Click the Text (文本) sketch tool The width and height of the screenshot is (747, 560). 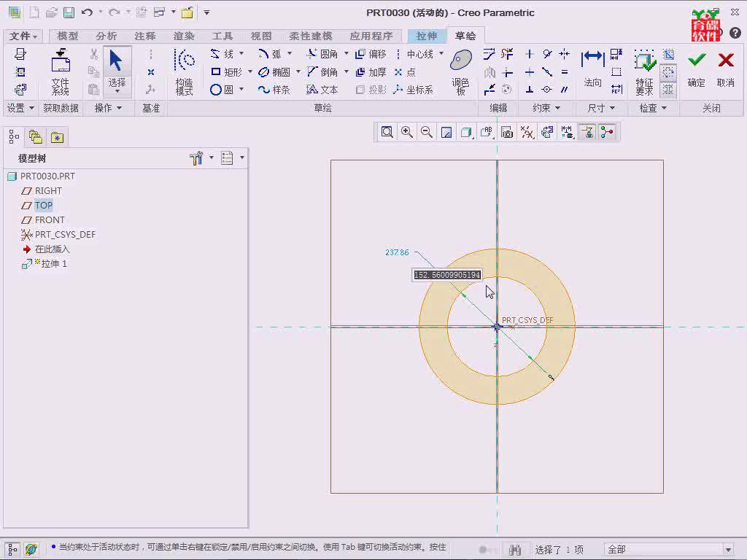[322, 90]
